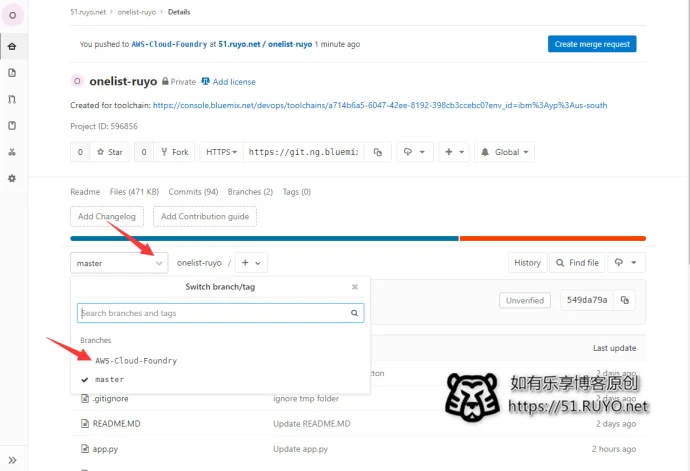Click the onelist-ruyo path link by branch selector

pos(199,263)
